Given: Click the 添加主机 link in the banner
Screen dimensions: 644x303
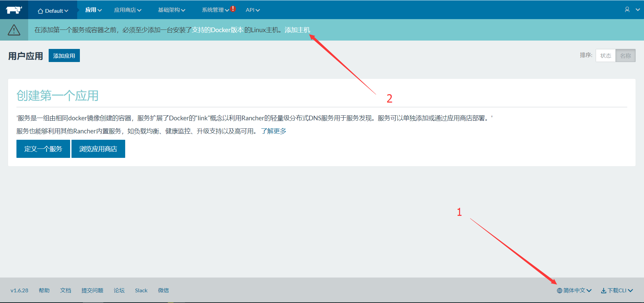Looking at the screenshot, I should click(x=297, y=29).
